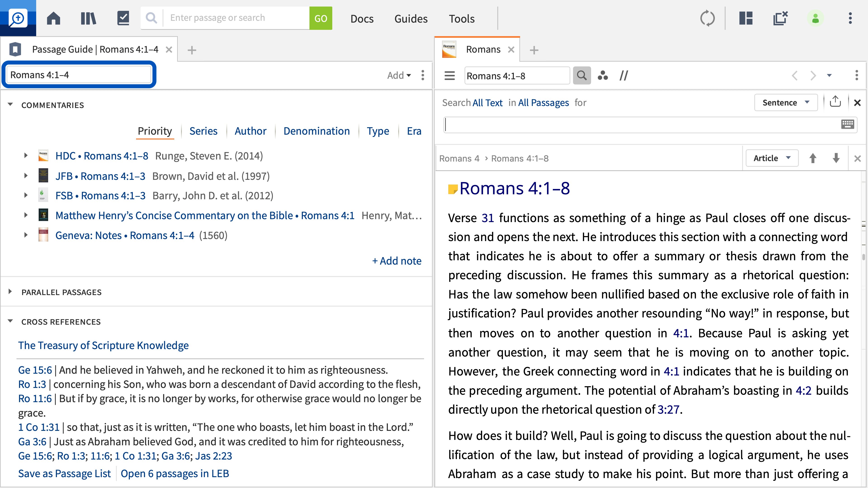
Task: Go to Home via the house icon
Action: tap(54, 18)
